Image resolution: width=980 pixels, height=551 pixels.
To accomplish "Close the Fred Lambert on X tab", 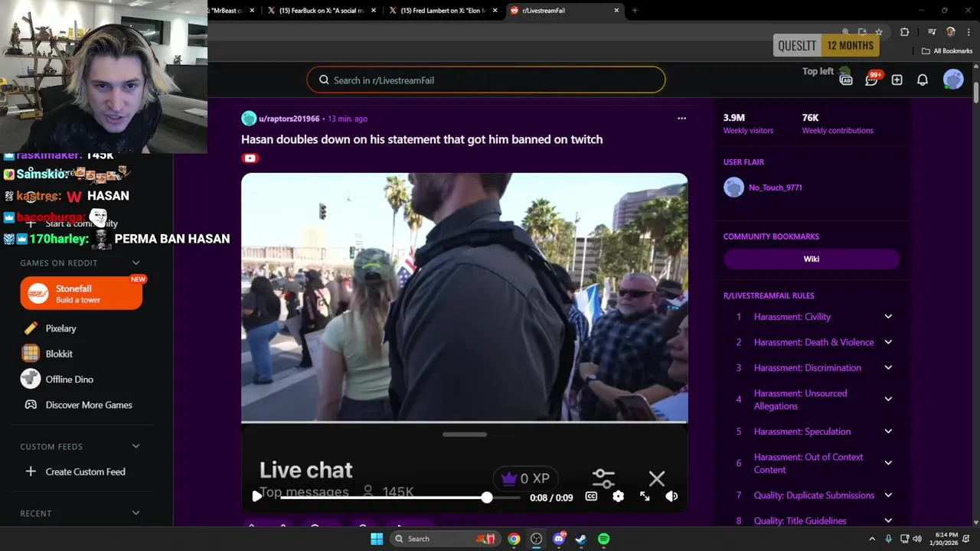I will click(495, 11).
